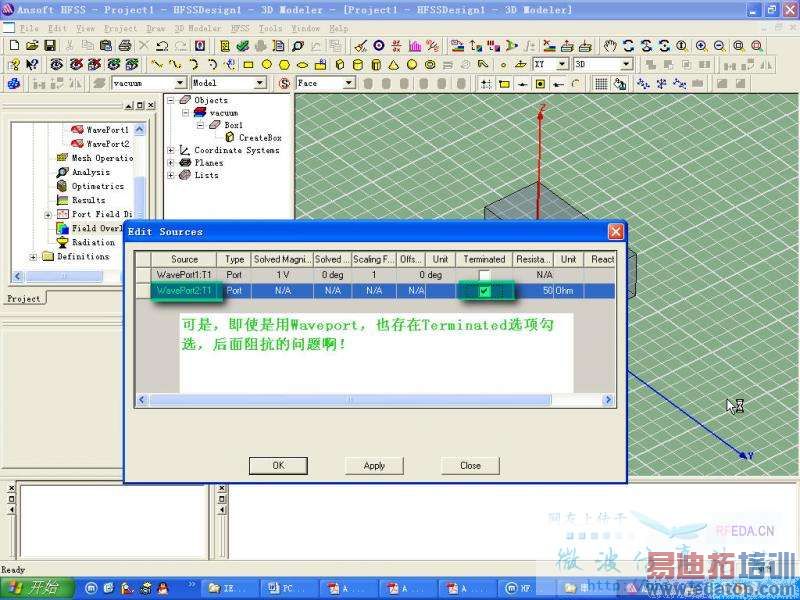Switch to the Project tab
Screen dimensions: 800x600
pos(24,299)
